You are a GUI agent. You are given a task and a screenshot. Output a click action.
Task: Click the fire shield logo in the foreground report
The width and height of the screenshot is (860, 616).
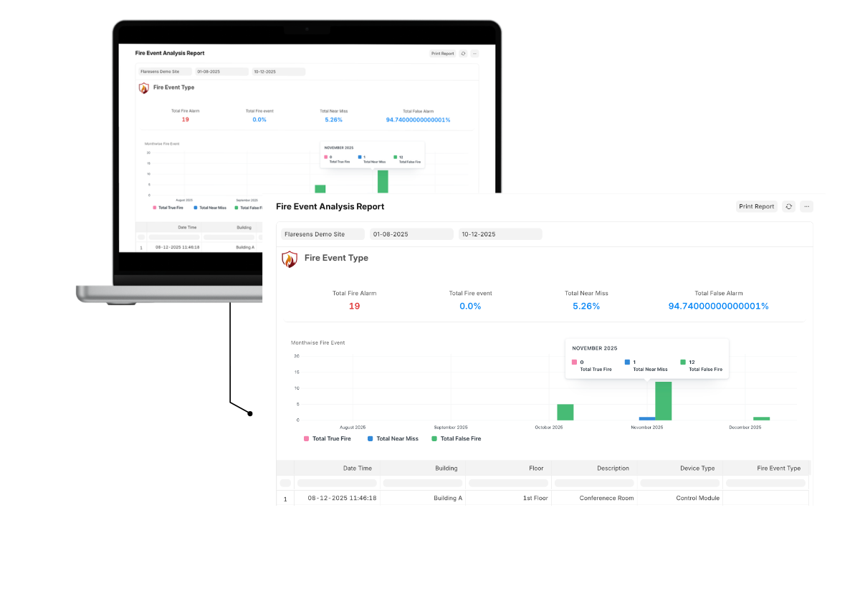click(x=289, y=259)
